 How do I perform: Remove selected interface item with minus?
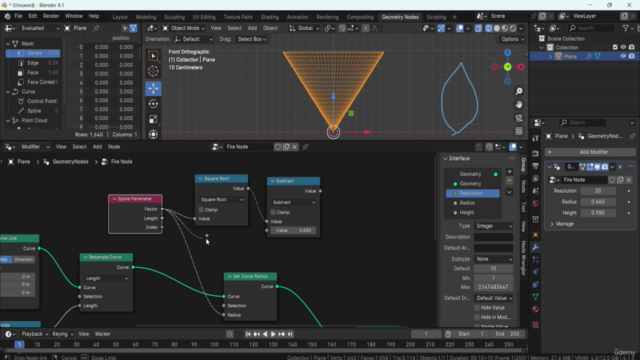[509, 180]
